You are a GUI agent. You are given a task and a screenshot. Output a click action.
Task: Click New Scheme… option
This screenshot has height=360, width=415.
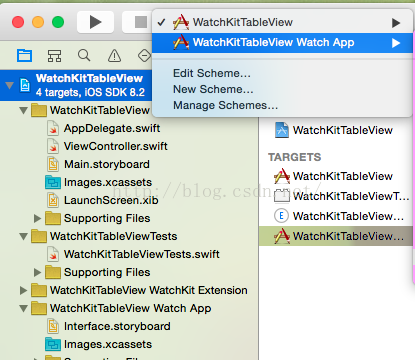[x=213, y=89]
